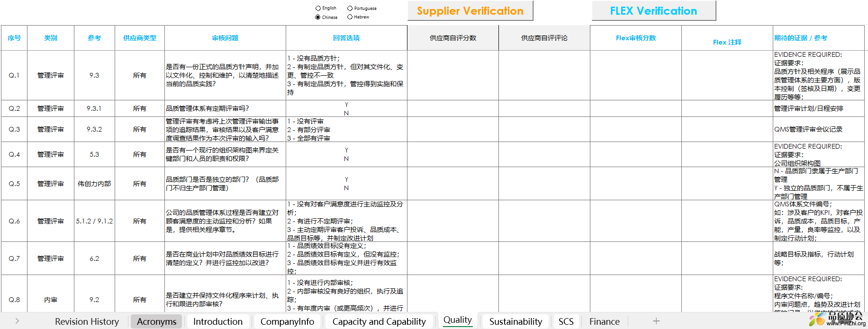Click the Supplier Verification button
The height and width of the screenshot is (329, 868).
(470, 11)
